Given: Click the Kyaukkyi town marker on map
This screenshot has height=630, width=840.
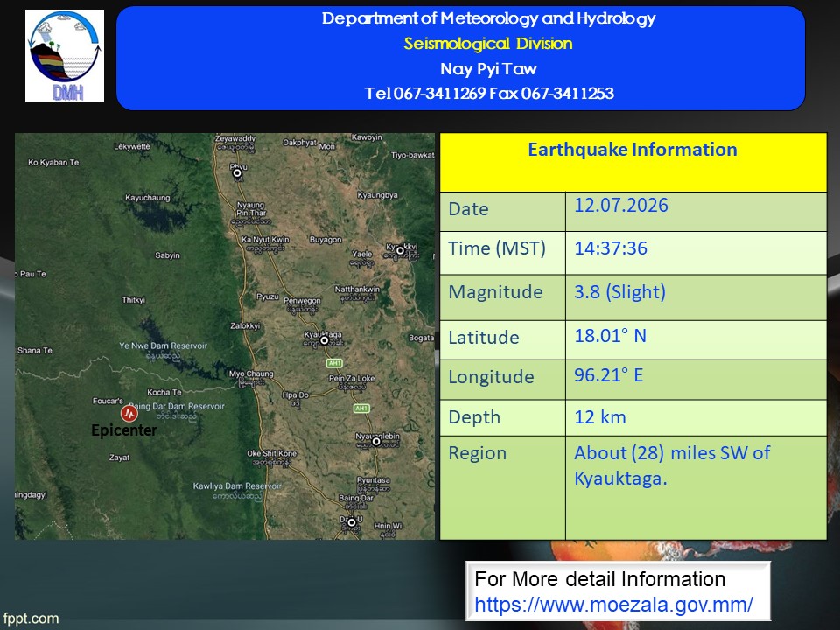Looking at the screenshot, I should pyautogui.click(x=400, y=250).
